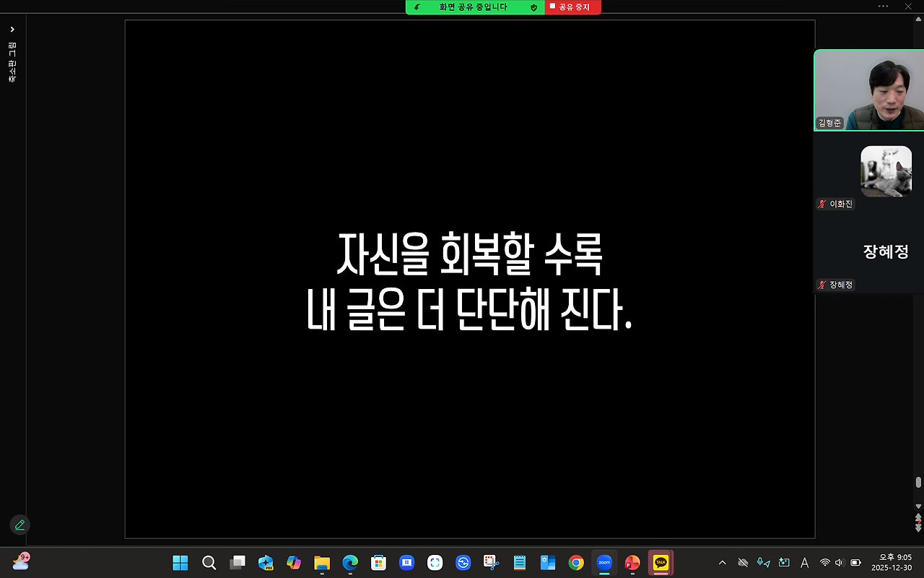Mute system volume via the speaker icon
Viewport: 924px width, 578px height.
[x=840, y=563]
